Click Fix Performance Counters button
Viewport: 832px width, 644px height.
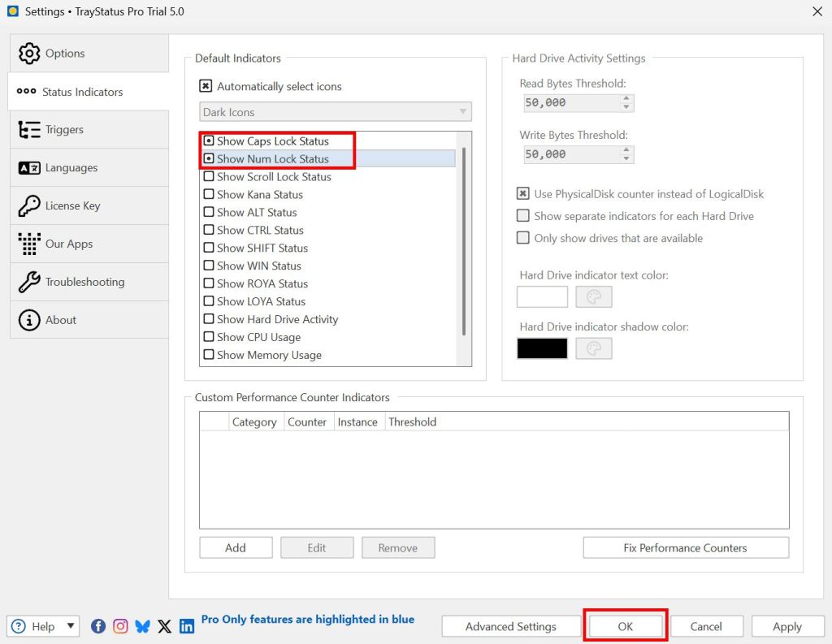click(x=686, y=547)
